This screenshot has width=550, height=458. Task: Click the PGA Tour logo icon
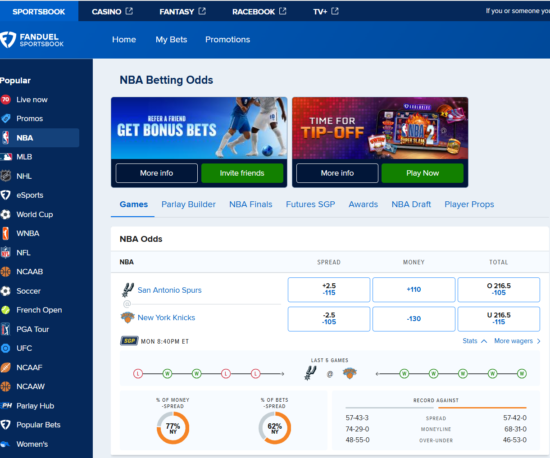[x=5, y=329]
